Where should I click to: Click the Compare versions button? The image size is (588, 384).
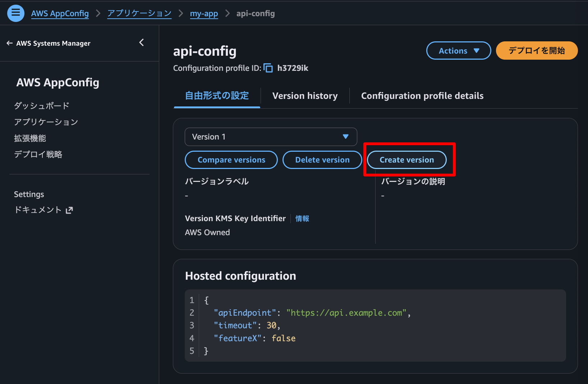[x=231, y=160]
